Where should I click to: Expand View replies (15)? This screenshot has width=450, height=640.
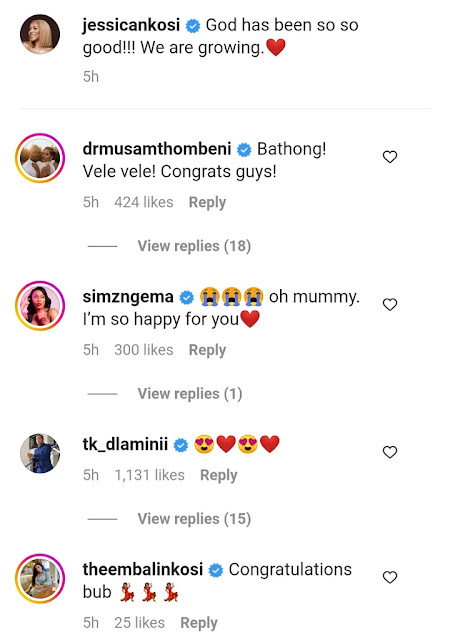194,518
